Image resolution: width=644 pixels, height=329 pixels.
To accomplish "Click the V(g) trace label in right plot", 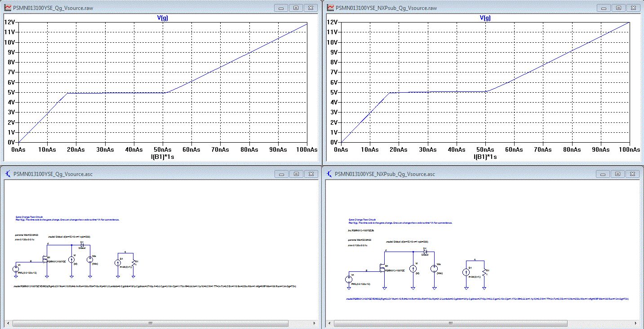I will (485, 18).
